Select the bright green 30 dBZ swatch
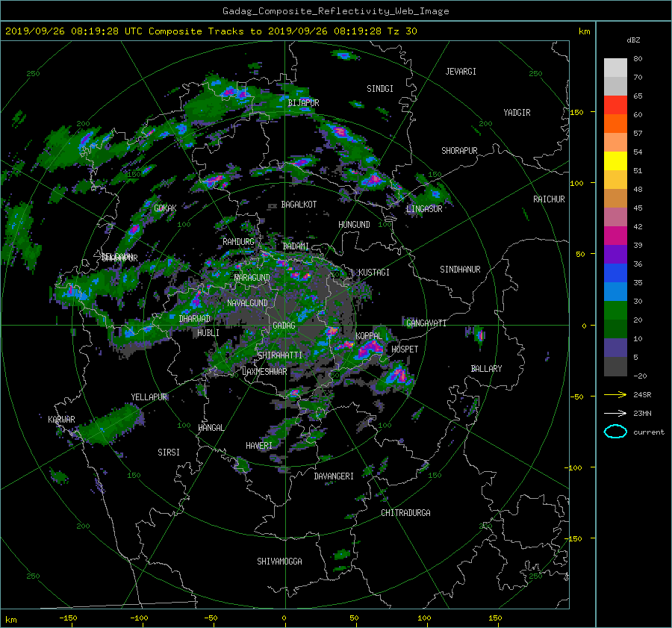This screenshot has height=628, width=672. (615, 310)
